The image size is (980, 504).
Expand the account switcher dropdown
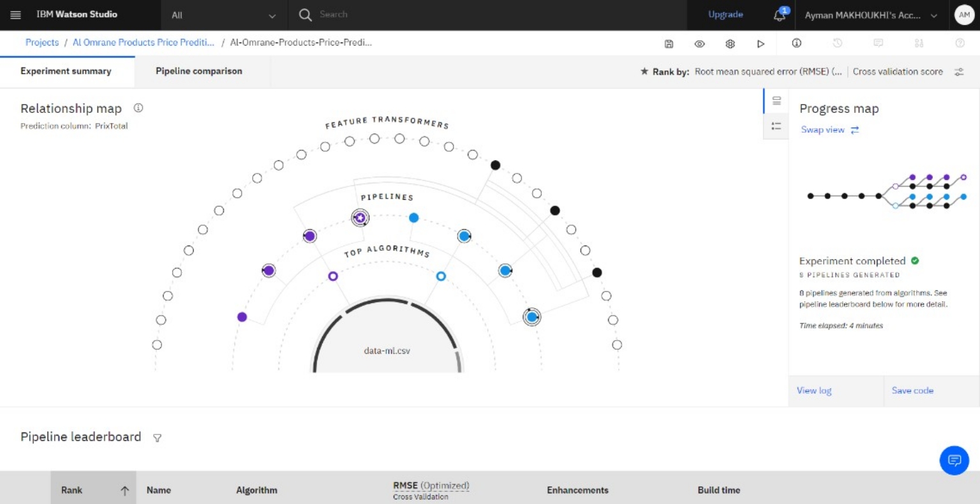(871, 15)
